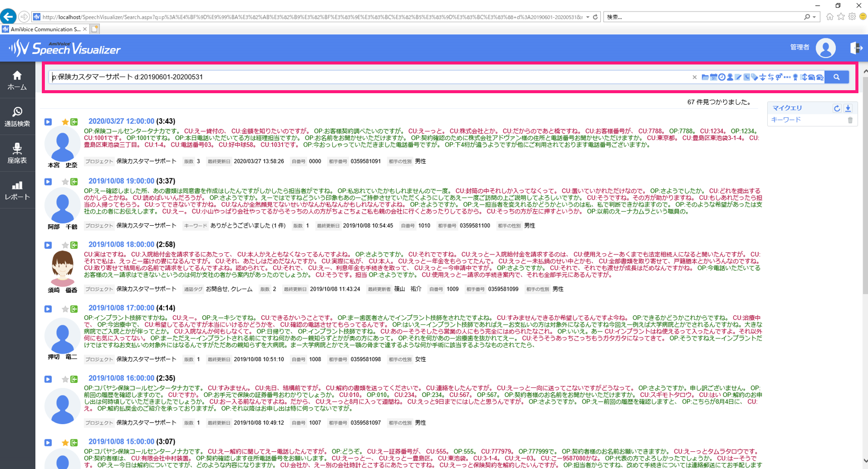
Task: Click the pencil memo filter icon
Action: click(738, 77)
